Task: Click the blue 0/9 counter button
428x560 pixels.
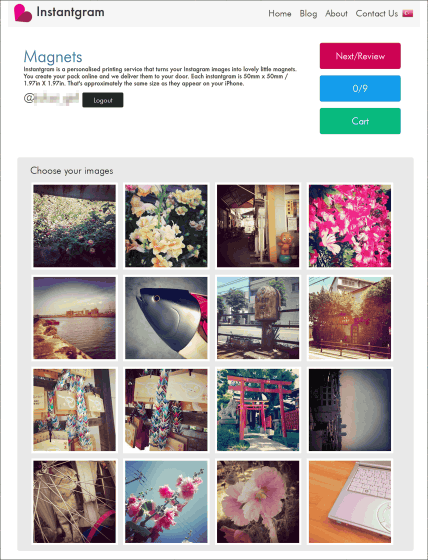Action: pyautogui.click(x=360, y=89)
